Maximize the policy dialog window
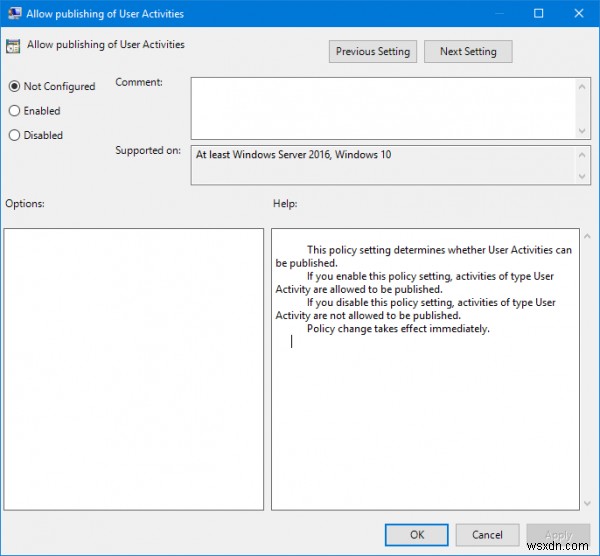600x556 pixels. 538,13
